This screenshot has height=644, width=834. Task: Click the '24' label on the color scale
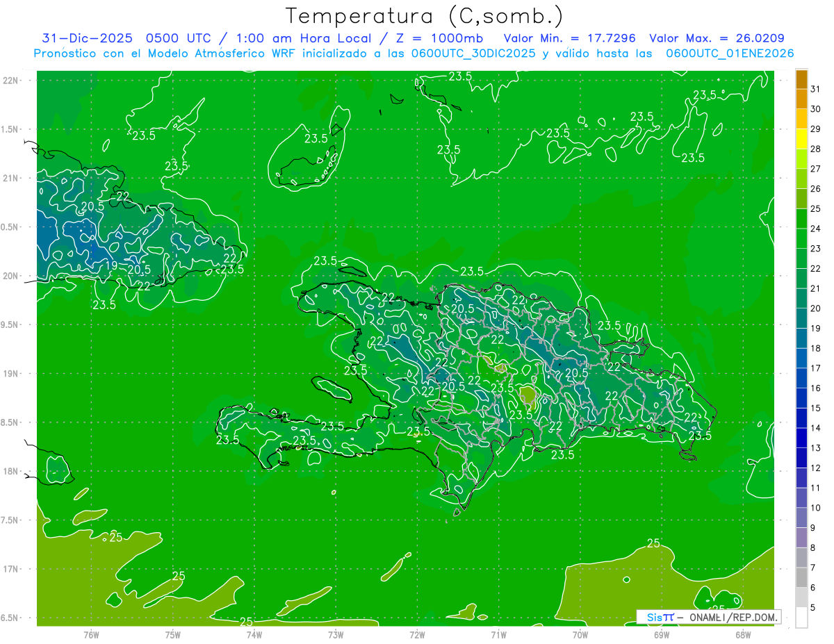pyautogui.click(x=816, y=229)
